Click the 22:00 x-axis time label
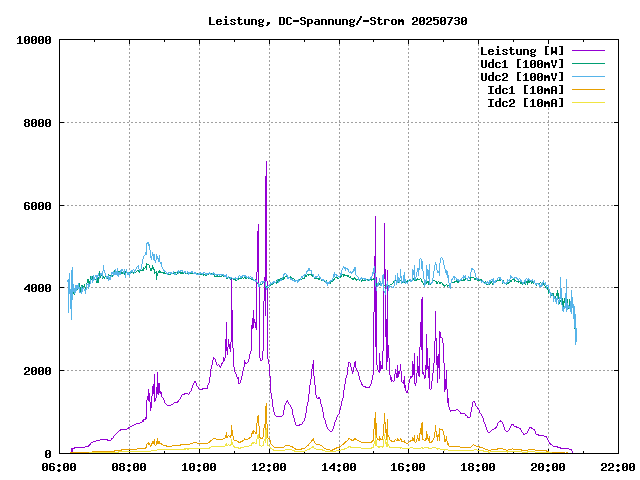 click(617, 467)
